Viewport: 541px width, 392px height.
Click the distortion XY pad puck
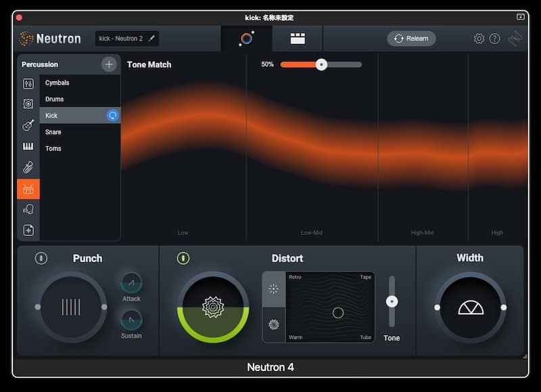[337, 313]
